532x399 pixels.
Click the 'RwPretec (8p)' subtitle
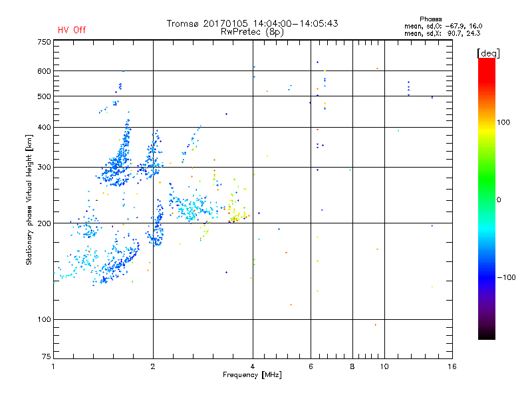click(252, 32)
